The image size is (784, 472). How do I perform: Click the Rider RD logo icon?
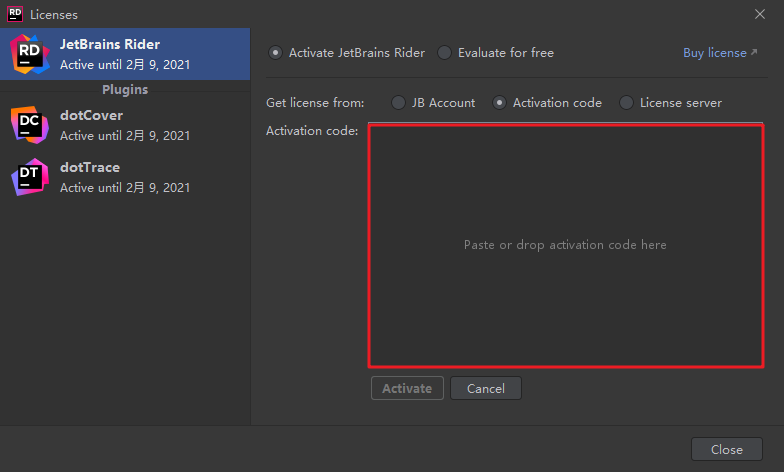30,54
